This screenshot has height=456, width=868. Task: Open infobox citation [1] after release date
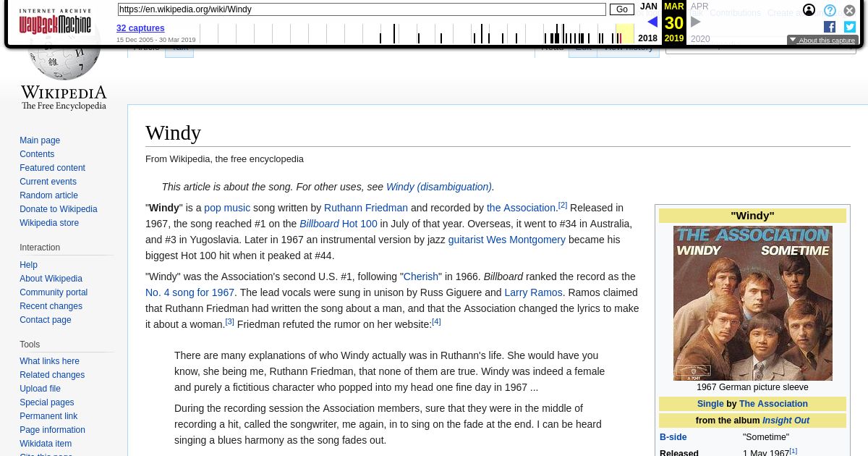(x=793, y=451)
